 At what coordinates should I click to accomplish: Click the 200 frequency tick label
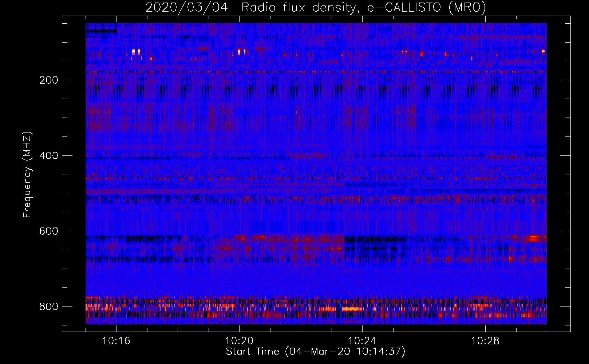coord(49,80)
